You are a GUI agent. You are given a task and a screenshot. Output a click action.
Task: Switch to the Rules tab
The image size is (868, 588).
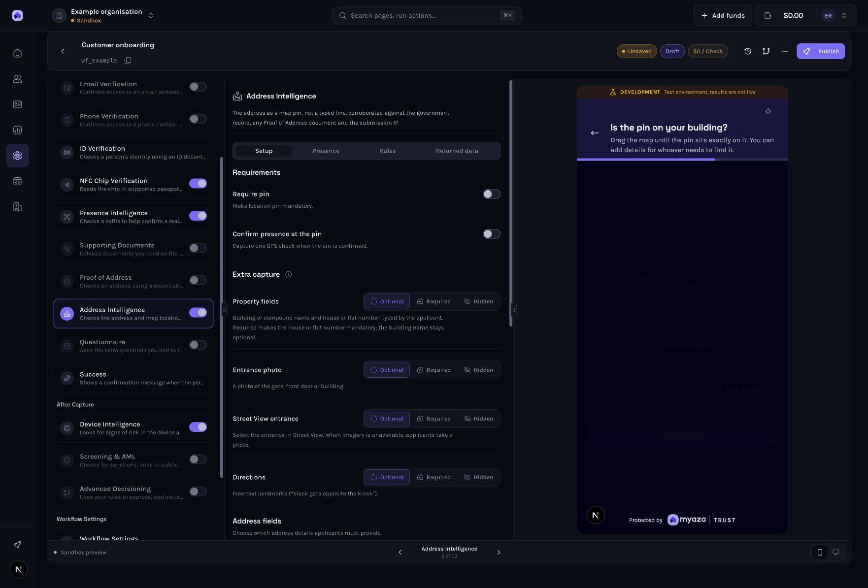[387, 151]
